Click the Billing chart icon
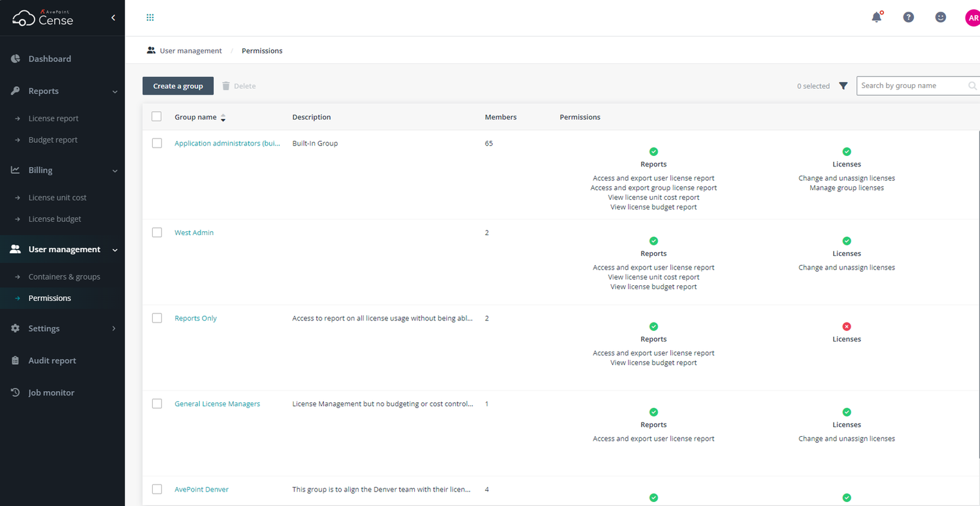980x506 pixels. pos(16,170)
